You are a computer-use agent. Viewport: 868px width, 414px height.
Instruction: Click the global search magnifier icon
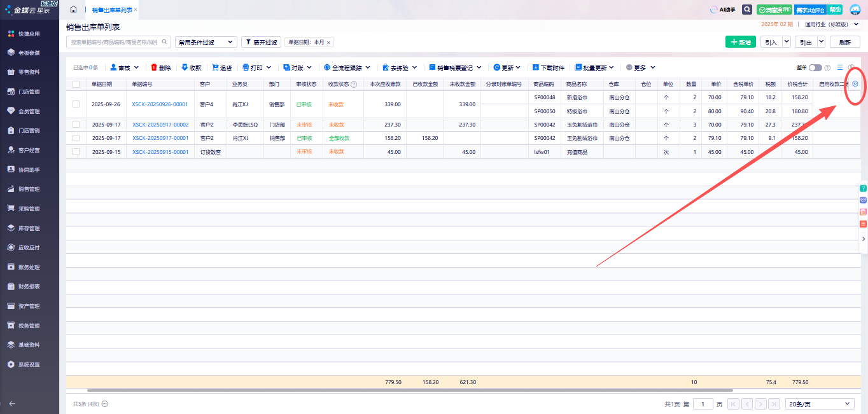[746, 10]
